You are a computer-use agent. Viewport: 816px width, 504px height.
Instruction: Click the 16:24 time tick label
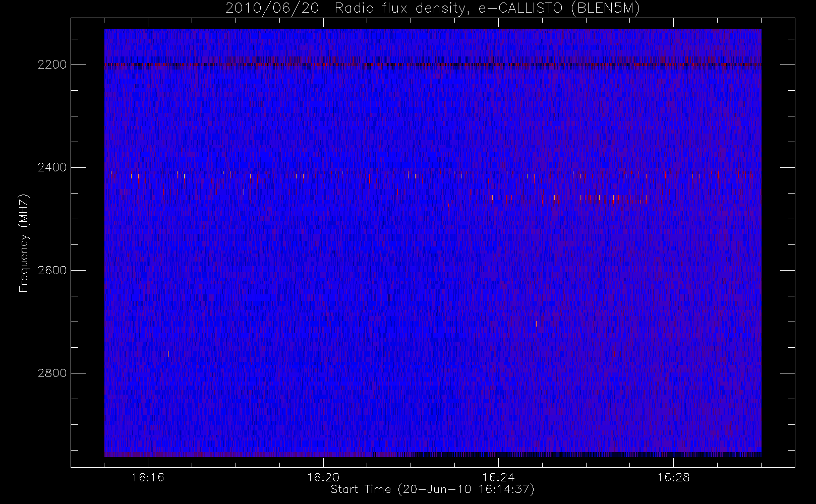click(x=498, y=477)
